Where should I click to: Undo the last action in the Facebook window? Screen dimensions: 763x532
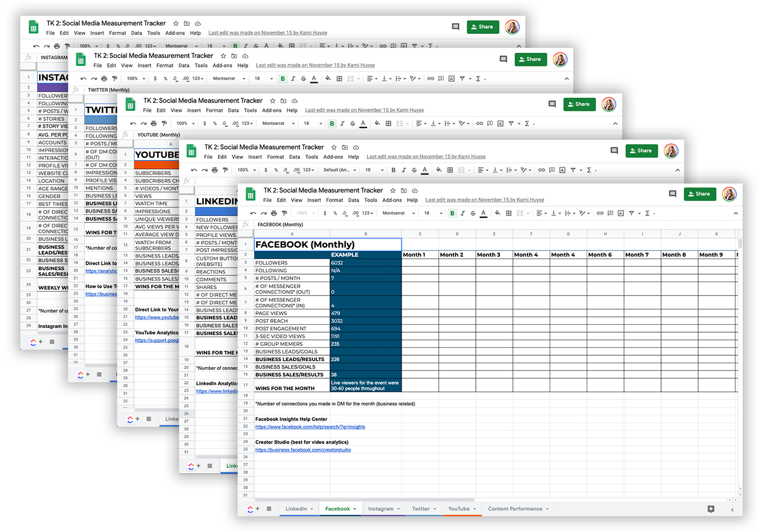tap(253, 213)
